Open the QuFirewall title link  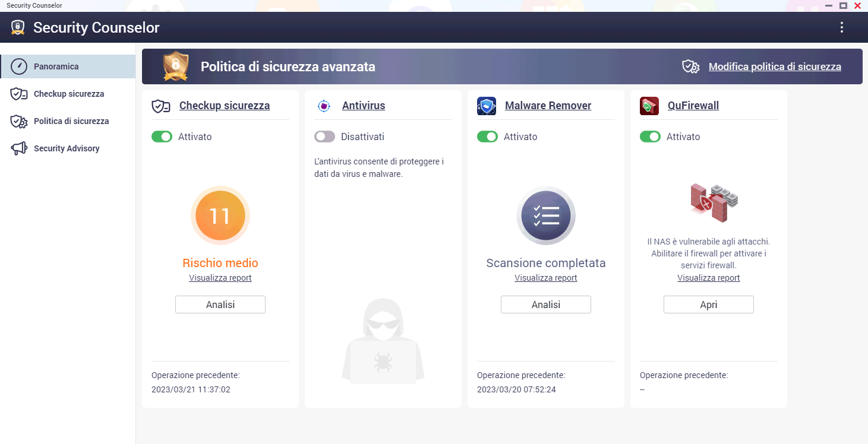click(x=693, y=106)
